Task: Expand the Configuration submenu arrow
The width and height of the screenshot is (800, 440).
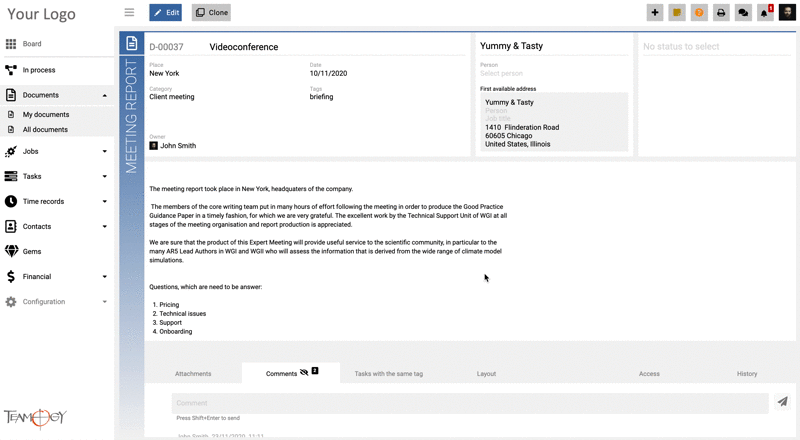Action: (105, 302)
